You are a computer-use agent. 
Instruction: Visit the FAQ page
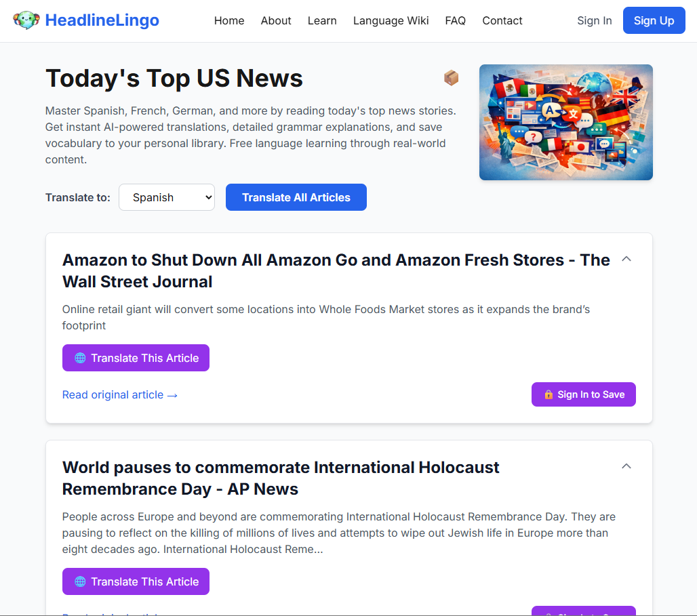point(455,20)
